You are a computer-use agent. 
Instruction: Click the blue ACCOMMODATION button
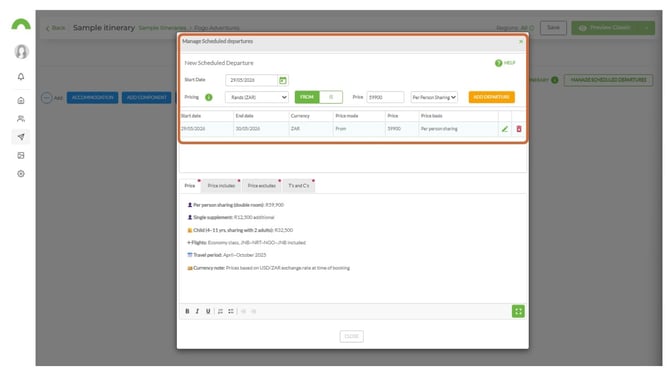92,98
